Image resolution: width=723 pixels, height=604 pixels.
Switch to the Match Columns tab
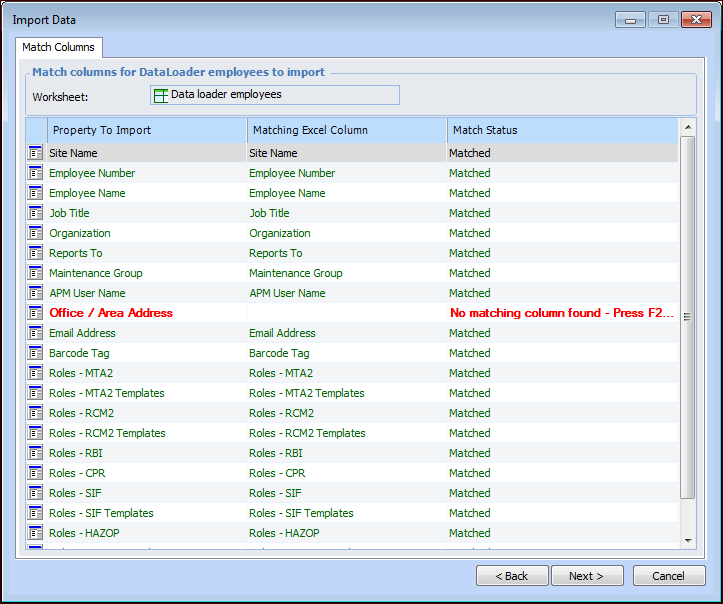click(59, 47)
